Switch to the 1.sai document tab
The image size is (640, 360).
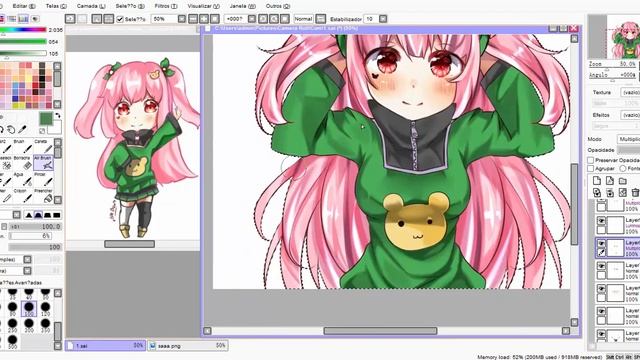[106, 346]
